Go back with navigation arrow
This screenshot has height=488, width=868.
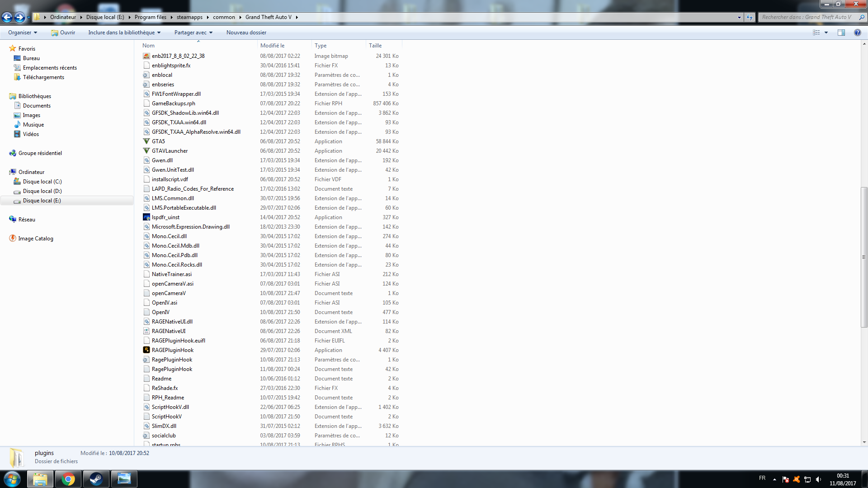pos(7,17)
